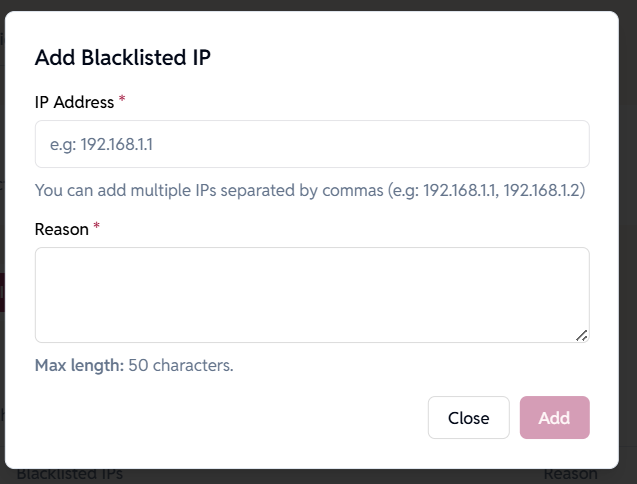Click the IP Address field label
The image size is (637, 484).
point(74,102)
